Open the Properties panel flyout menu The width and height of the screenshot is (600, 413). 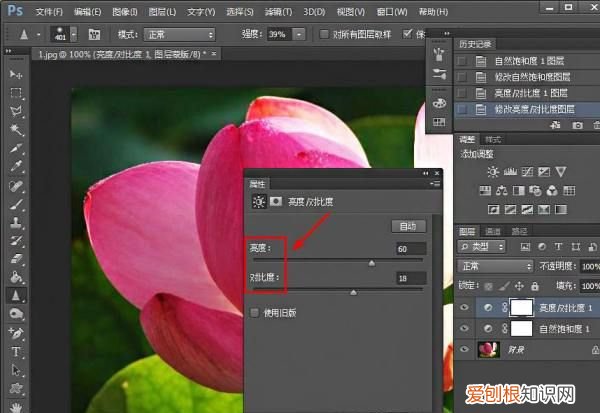click(435, 184)
